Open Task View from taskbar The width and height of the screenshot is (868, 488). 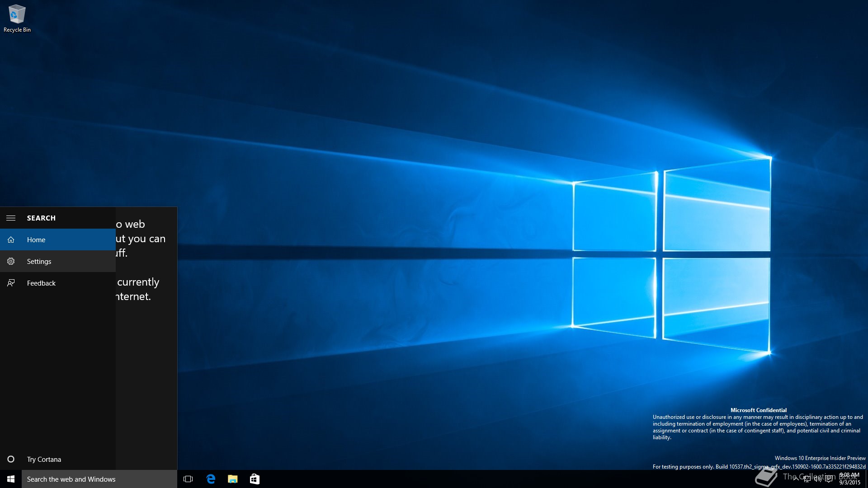(188, 479)
